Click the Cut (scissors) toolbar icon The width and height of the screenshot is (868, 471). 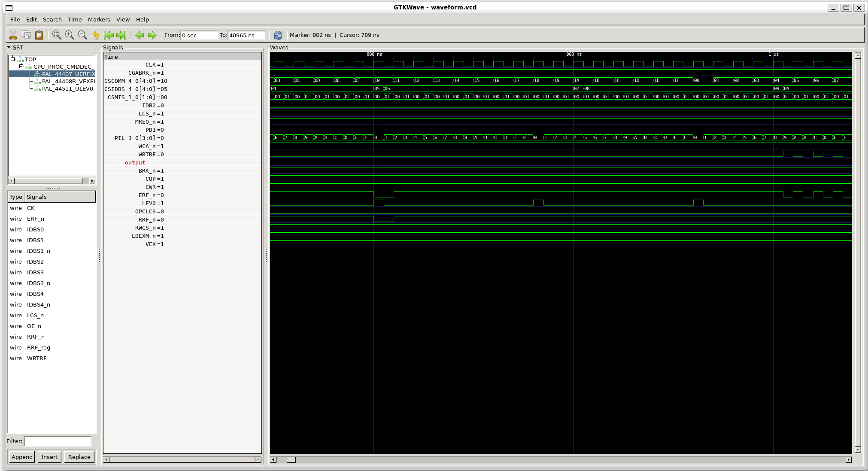click(x=13, y=35)
